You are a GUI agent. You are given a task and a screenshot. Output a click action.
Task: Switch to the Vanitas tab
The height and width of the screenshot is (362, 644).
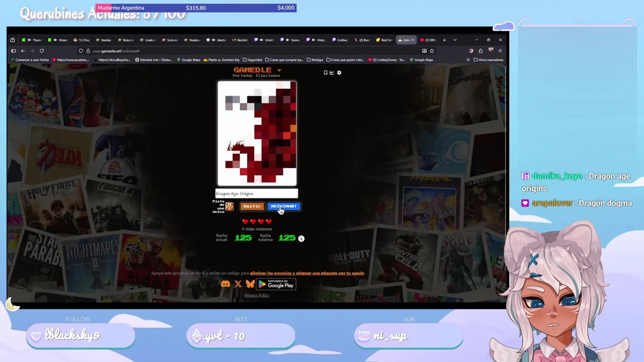click(x=103, y=40)
